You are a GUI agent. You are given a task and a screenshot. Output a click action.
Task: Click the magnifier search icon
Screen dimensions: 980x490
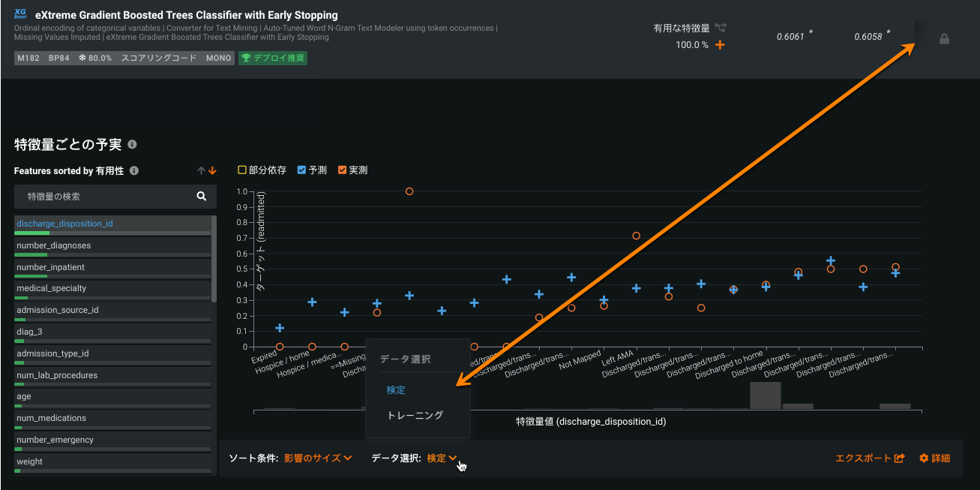pyautogui.click(x=201, y=197)
